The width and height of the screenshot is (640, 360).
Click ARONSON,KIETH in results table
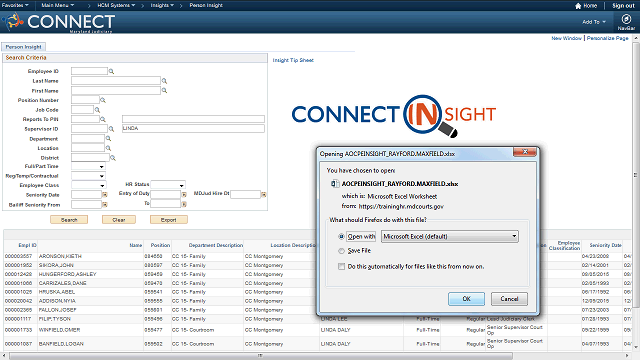pos(60,256)
